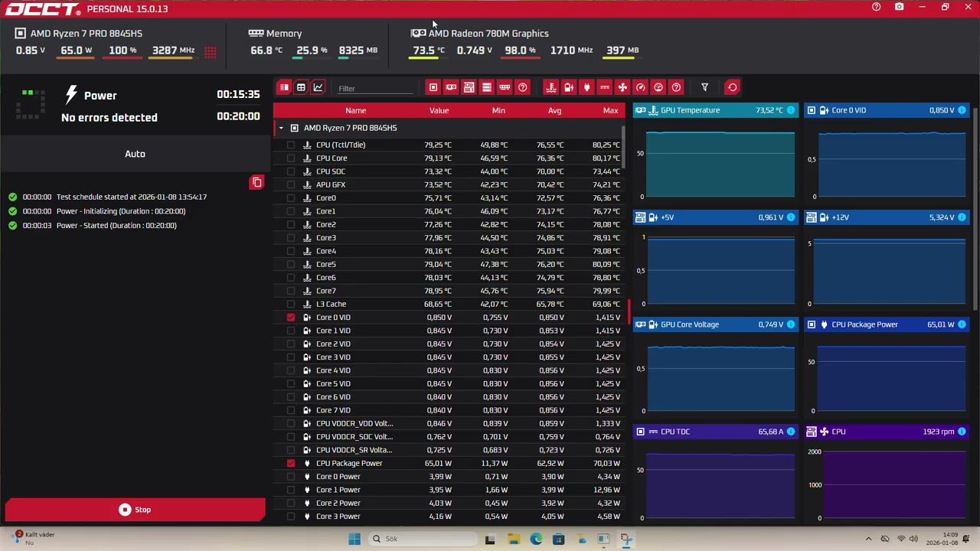Image resolution: width=980 pixels, height=551 pixels.
Task: Toggle the voltage sensor type filter
Action: (569, 87)
